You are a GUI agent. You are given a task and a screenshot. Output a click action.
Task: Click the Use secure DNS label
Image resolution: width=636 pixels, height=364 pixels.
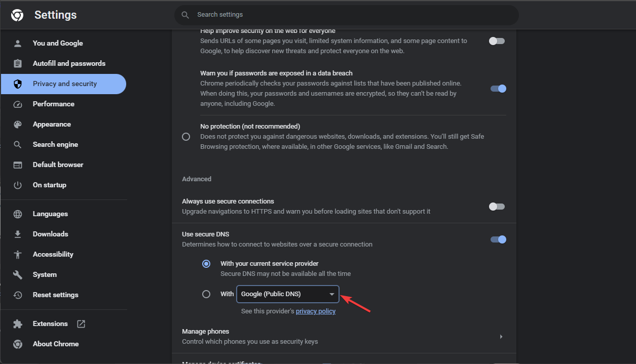[206, 234]
